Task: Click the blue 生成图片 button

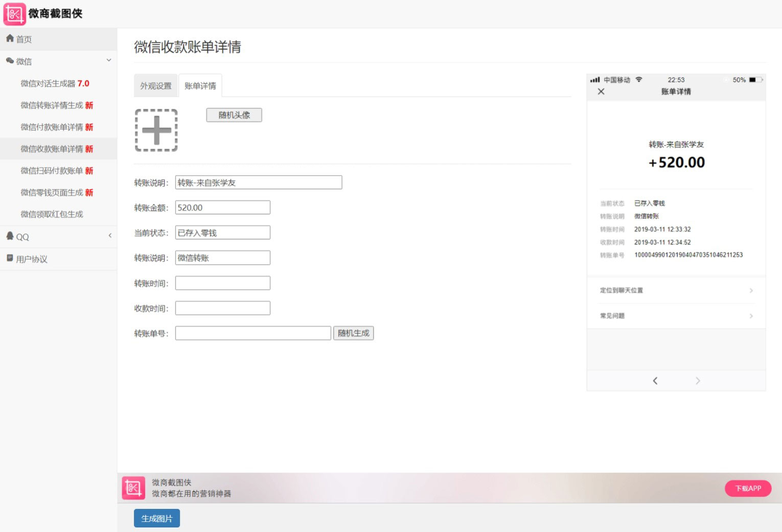Action: pos(157,518)
